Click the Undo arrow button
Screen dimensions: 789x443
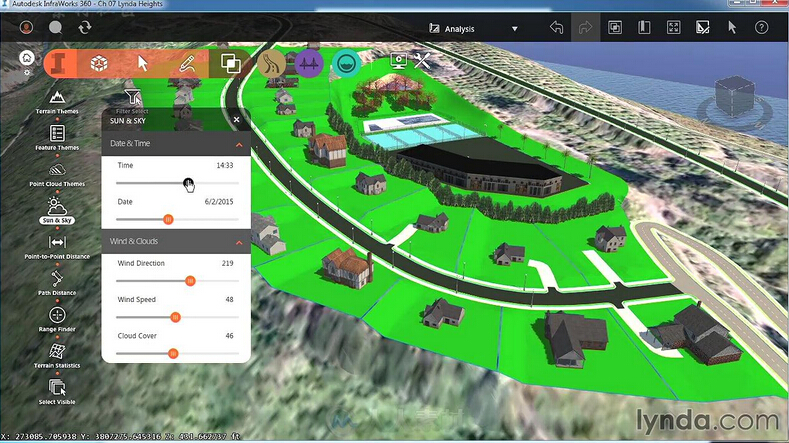pyautogui.click(x=557, y=28)
